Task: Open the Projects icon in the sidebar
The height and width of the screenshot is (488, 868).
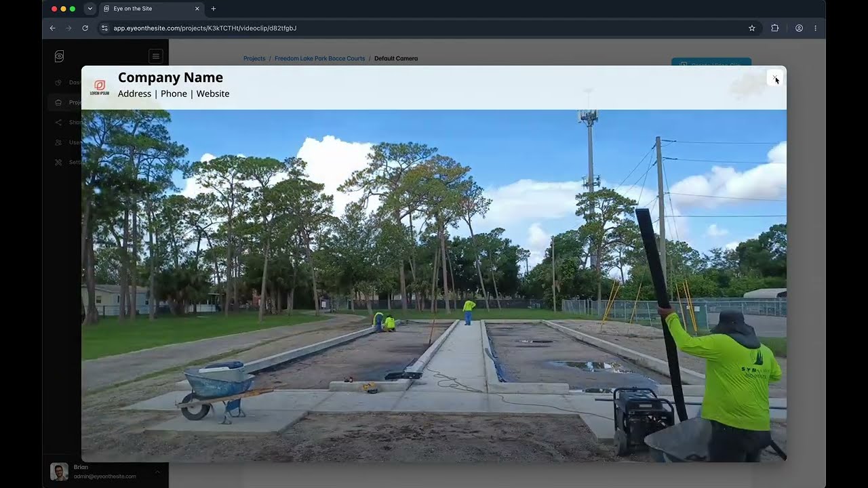Action: pyautogui.click(x=58, y=102)
